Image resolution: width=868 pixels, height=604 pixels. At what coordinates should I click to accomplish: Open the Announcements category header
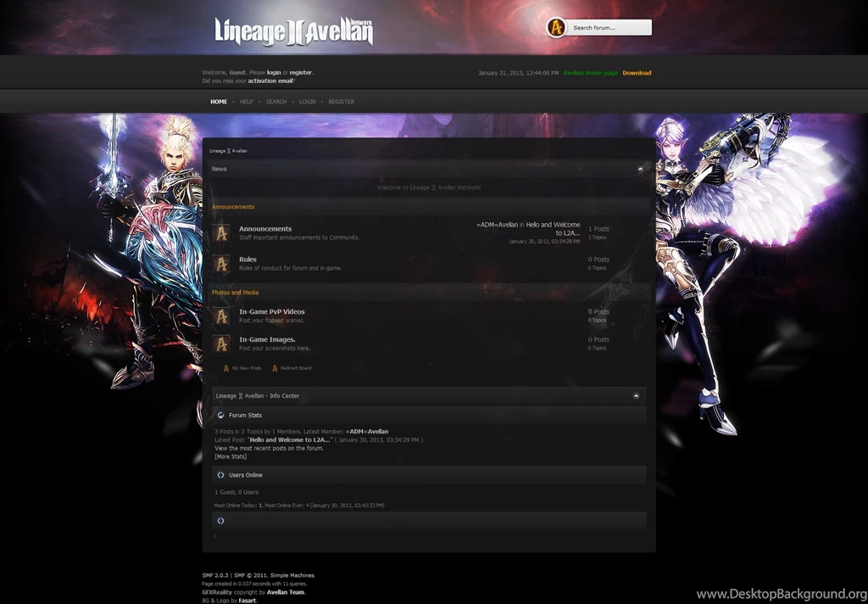(x=233, y=207)
